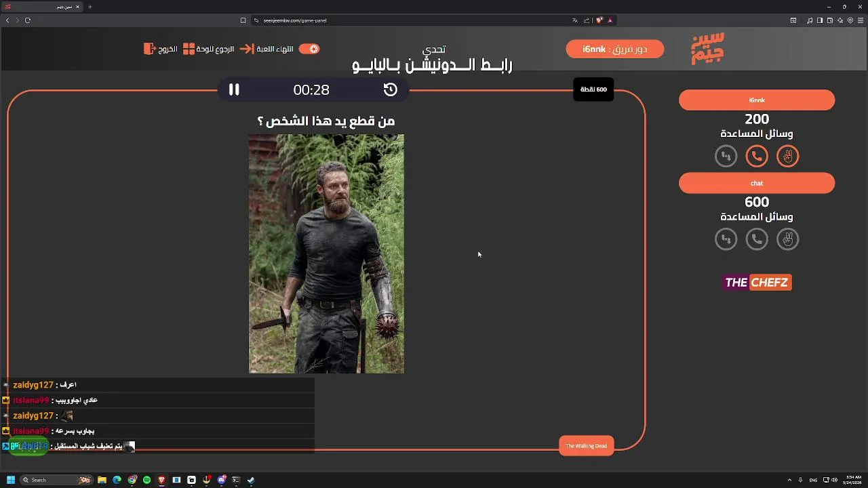Open The Chefz sponsor banner
This screenshot has width=868, height=488.
click(x=757, y=283)
